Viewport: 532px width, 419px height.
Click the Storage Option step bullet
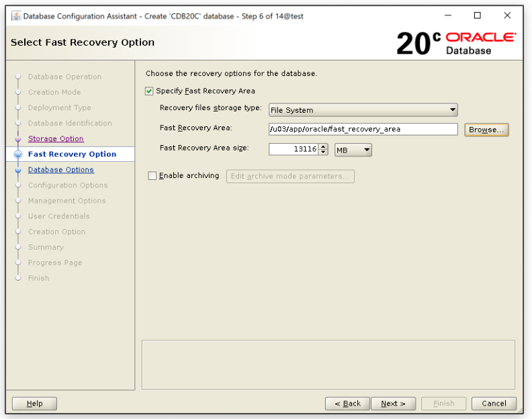18,139
